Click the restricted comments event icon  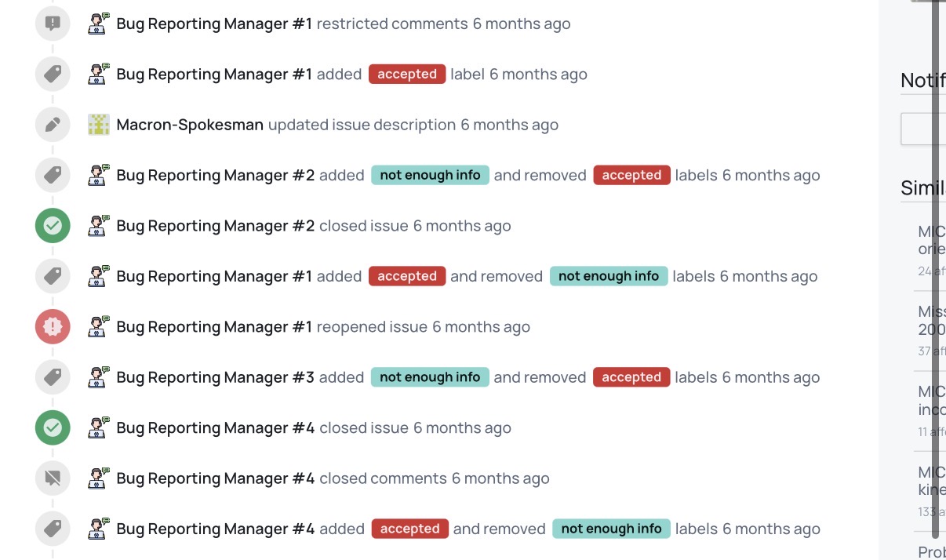53,24
